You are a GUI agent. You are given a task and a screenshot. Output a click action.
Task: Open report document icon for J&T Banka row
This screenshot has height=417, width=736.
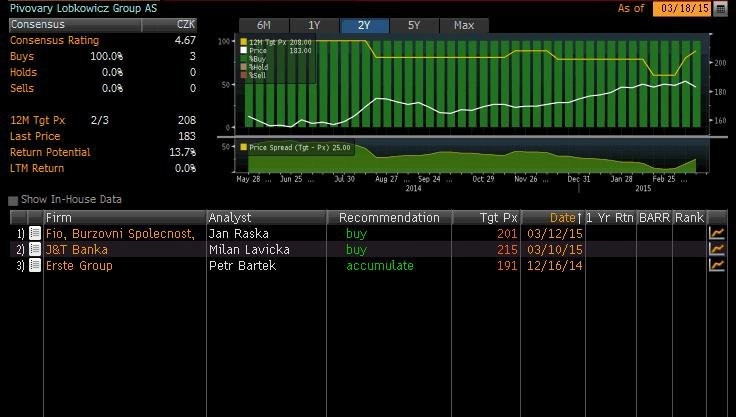pyautogui.click(x=35, y=249)
